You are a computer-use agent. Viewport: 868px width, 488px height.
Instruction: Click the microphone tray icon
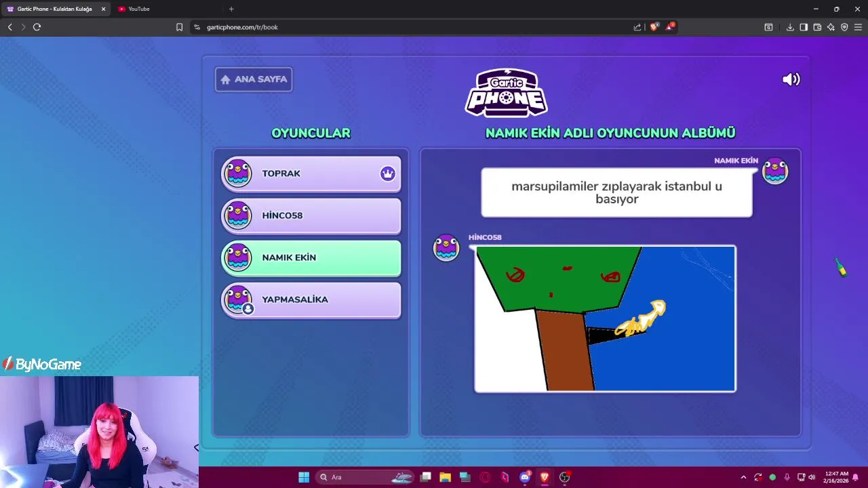[787, 477]
